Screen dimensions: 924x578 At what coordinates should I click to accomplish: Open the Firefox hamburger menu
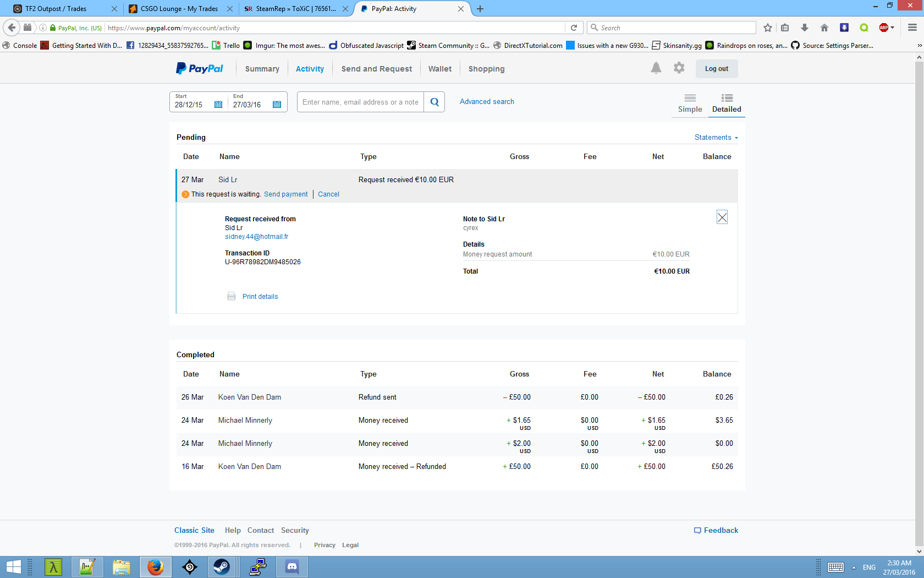912,28
